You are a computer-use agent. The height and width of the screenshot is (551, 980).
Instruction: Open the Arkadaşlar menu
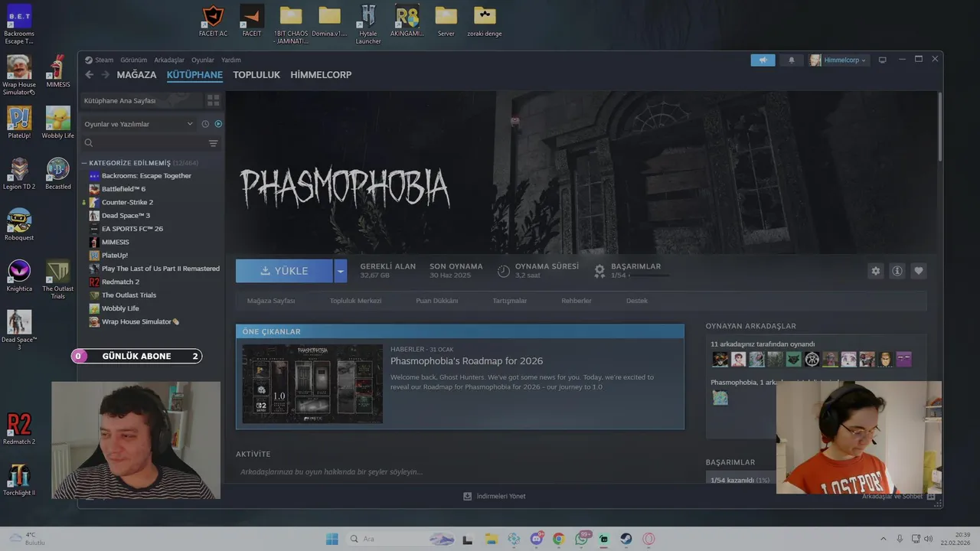[x=169, y=60]
